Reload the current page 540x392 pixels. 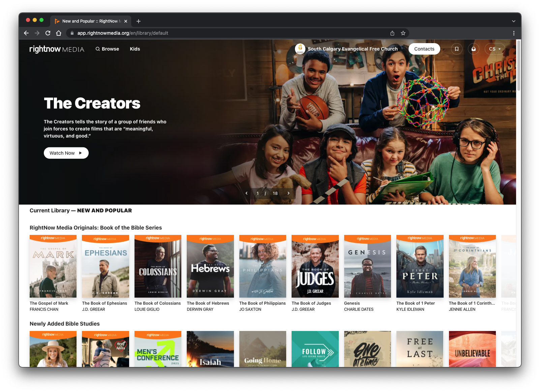coord(48,33)
